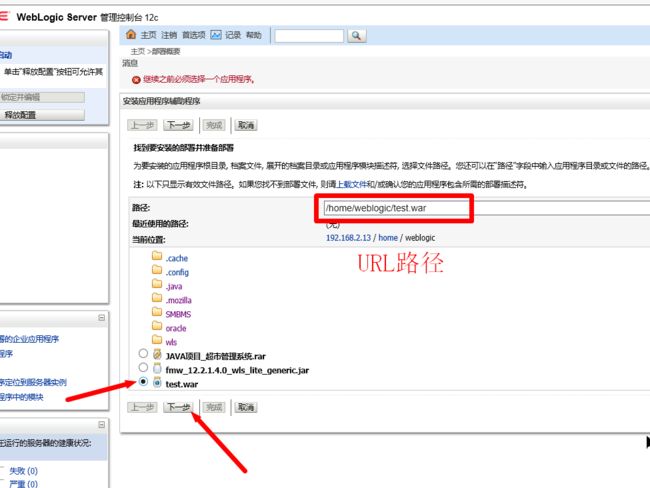The width and height of the screenshot is (650, 488).
Task: Open .cache folder link
Action: coord(177,258)
